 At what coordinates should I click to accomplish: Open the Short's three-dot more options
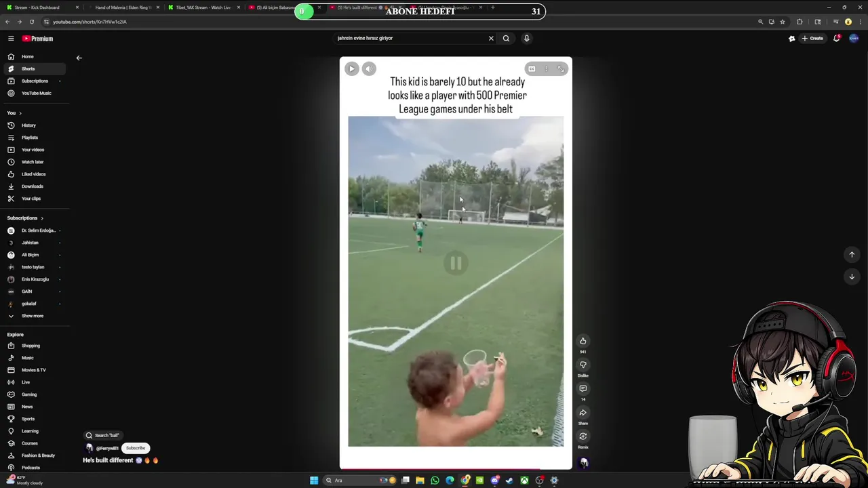[546, 68]
